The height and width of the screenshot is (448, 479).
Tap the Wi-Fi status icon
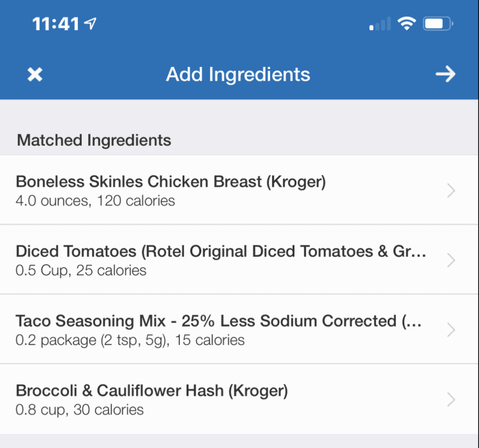(406, 24)
